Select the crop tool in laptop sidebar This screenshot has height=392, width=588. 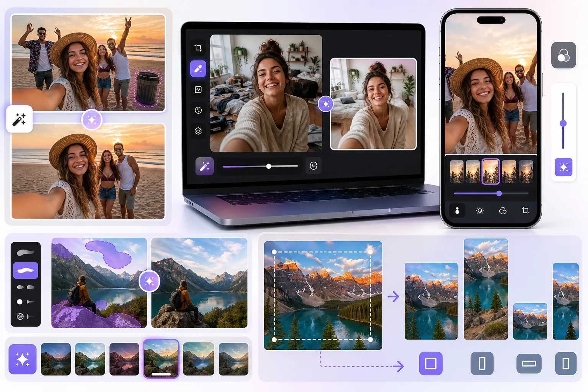198,48
